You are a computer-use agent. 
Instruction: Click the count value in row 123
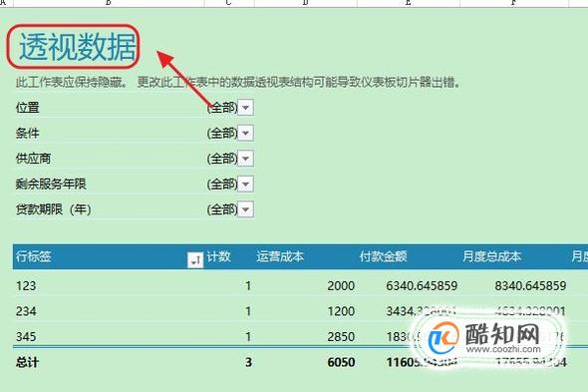248,285
